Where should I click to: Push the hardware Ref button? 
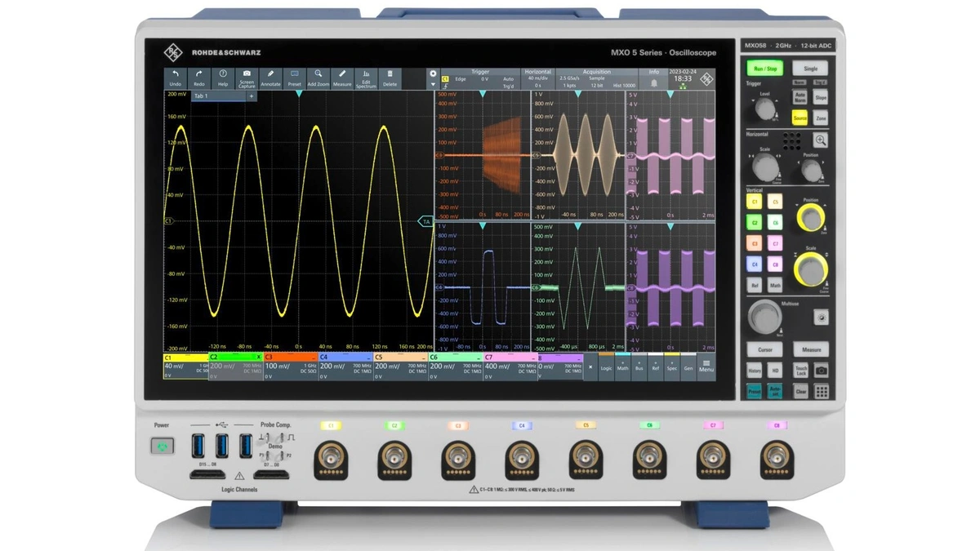click(755, 286)
